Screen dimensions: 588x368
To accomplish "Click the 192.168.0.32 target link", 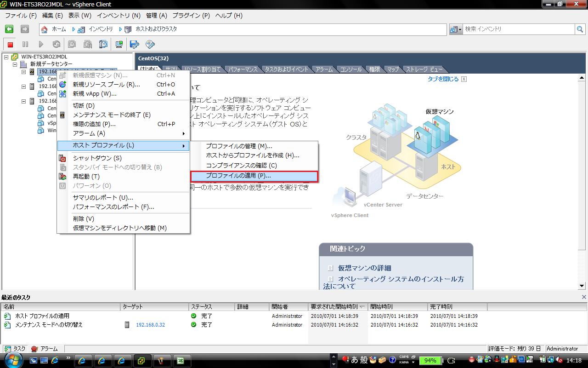I will pyautogui.click(x=150, y=325).
